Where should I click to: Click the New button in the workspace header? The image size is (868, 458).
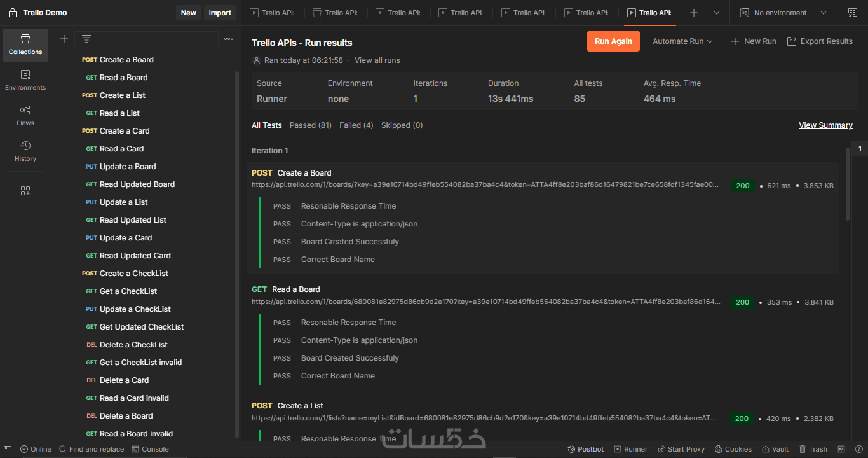(189, 13)
